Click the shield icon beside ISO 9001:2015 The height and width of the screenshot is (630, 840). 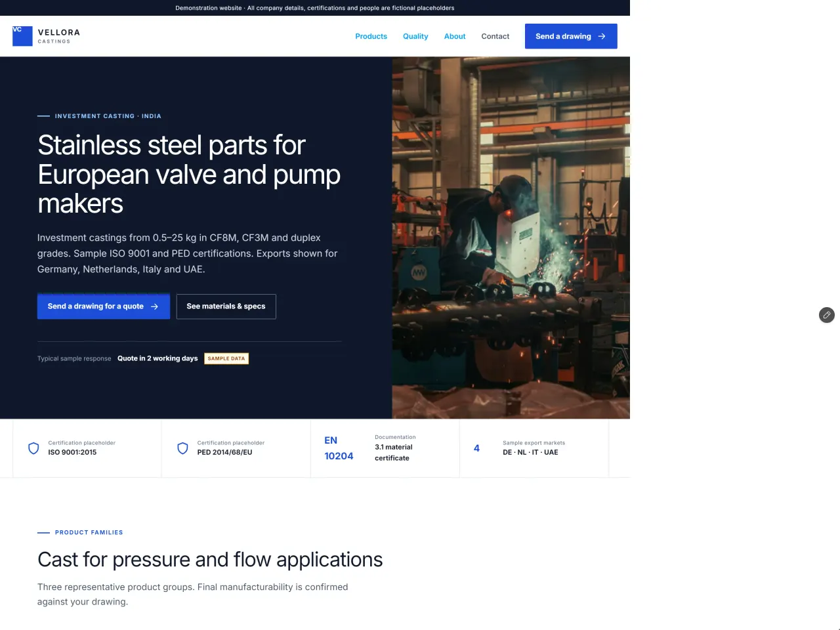tap(33, 448)
